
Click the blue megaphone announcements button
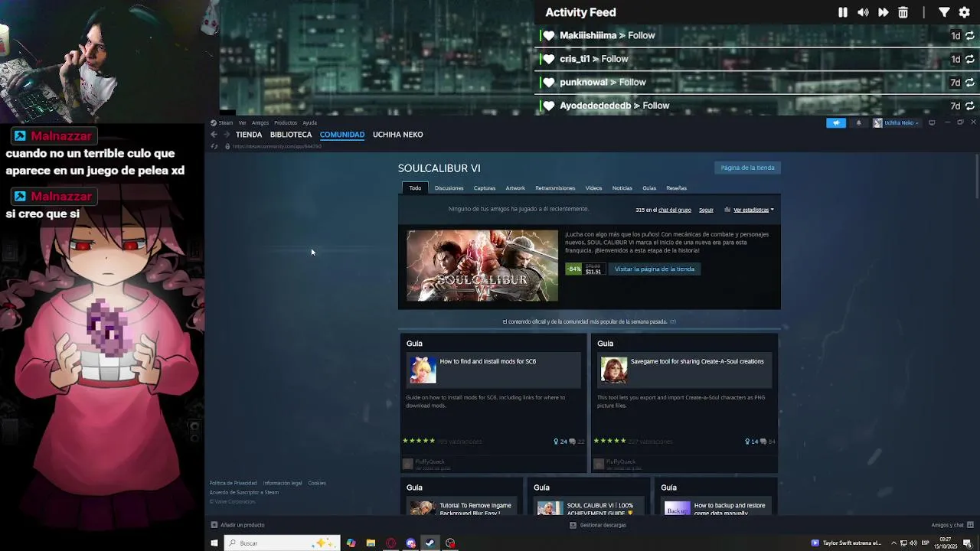tap(836, 122)
